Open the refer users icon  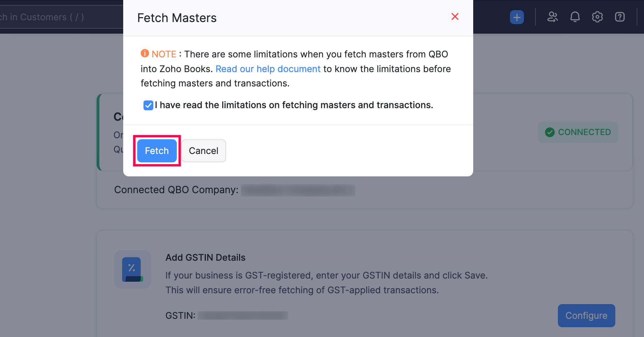click(552, 17)
